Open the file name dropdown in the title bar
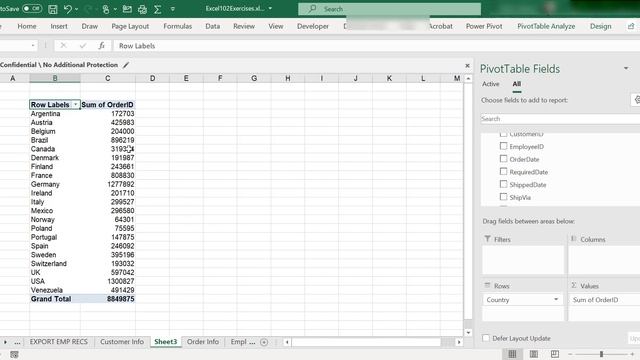This screenshot has width=640, height=360. 270,9
